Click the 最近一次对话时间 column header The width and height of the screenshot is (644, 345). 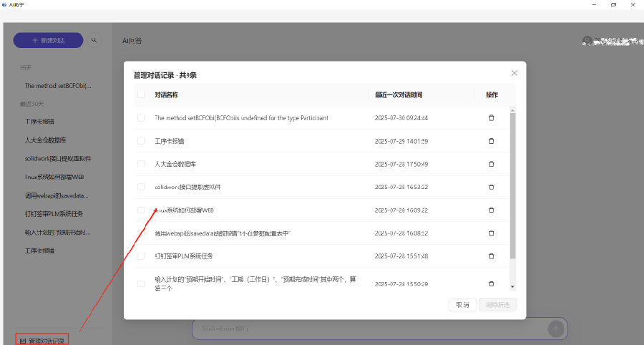coord(399,95)
